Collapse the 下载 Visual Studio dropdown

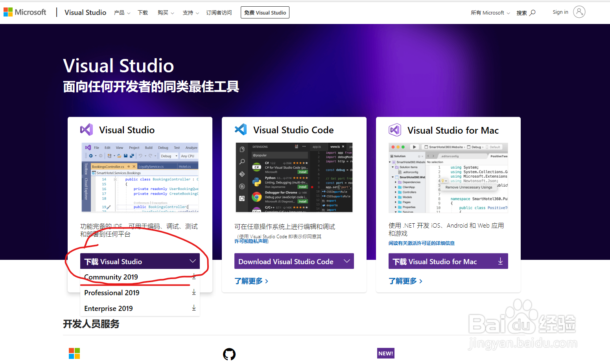click(140, 261)
